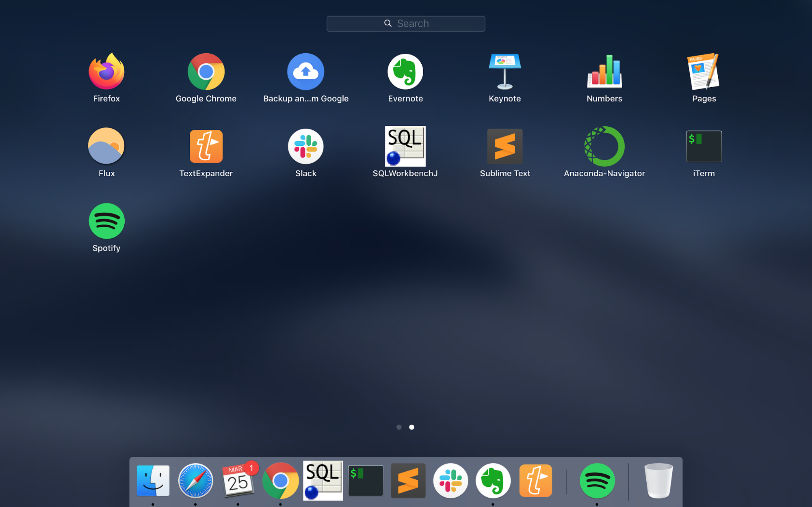Switch to the first Launchpad page dot
Screen dimensions: 812x507
pos(399,427)
